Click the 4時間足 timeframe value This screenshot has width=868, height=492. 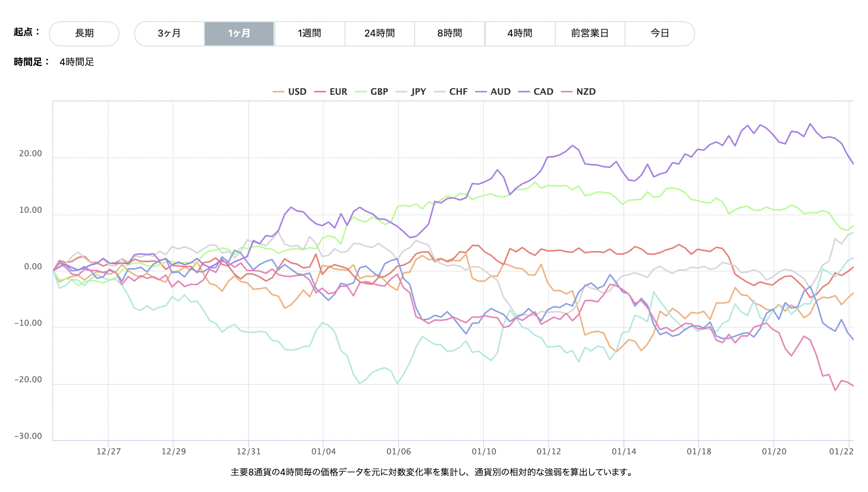(77, 62)
